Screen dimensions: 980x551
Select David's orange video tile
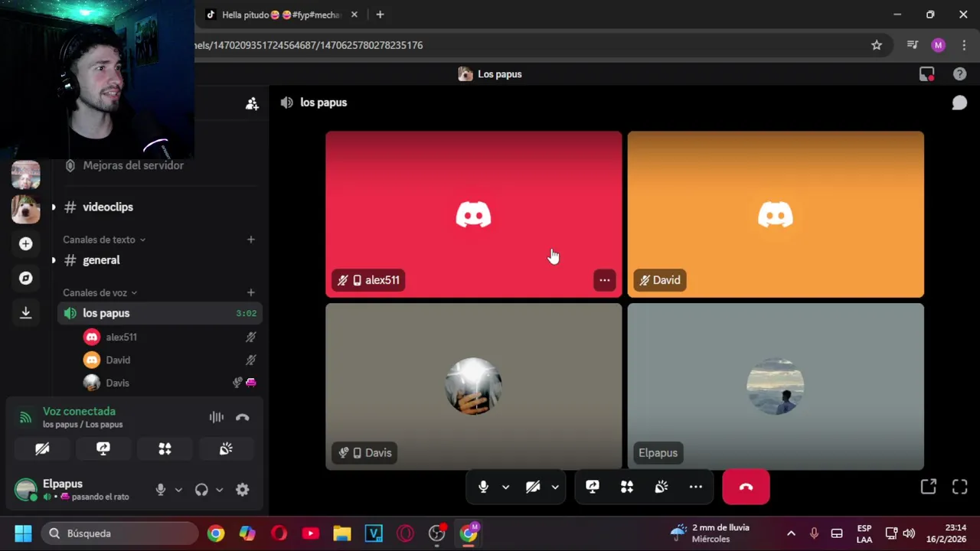(x=776, y=214)
